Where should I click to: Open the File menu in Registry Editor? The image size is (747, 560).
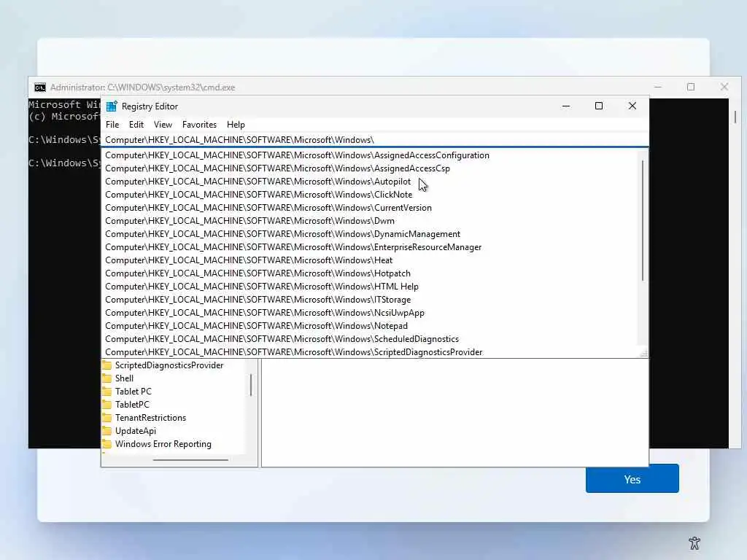click(112, 124)
